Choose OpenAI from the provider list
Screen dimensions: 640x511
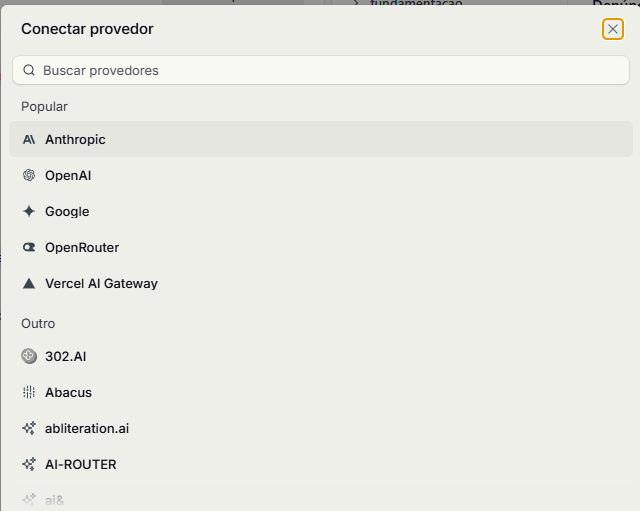[x=321, y=176]
